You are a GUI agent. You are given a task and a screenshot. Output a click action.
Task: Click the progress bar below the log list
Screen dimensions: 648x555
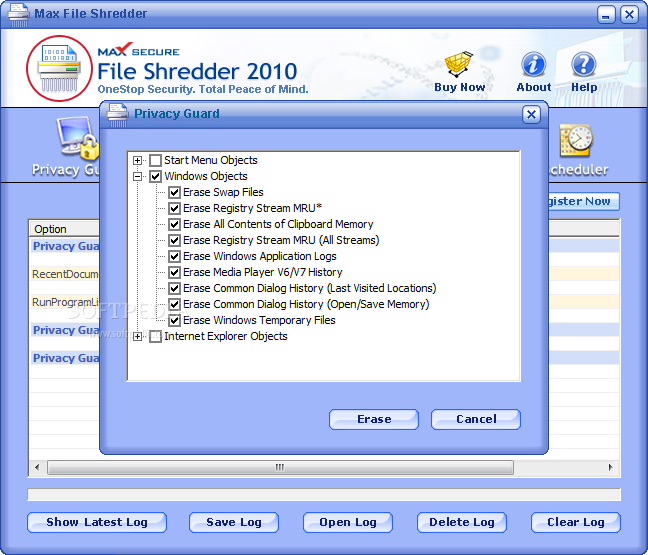[324, 495]
